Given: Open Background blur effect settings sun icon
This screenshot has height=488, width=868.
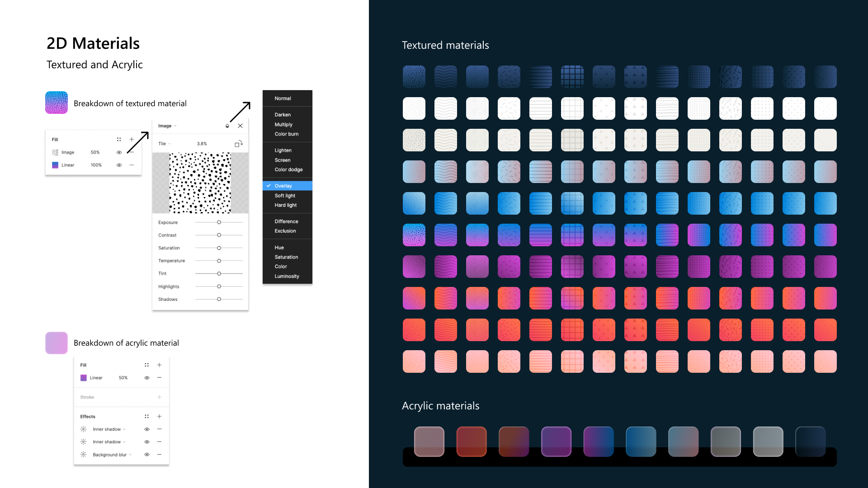Looking at the screenshot, I should point(84,455).
